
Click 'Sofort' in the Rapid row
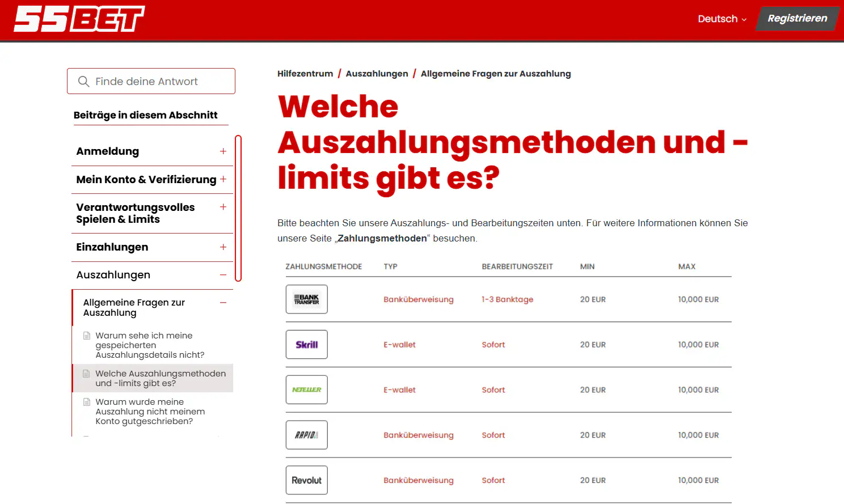(x=493, y=435)
